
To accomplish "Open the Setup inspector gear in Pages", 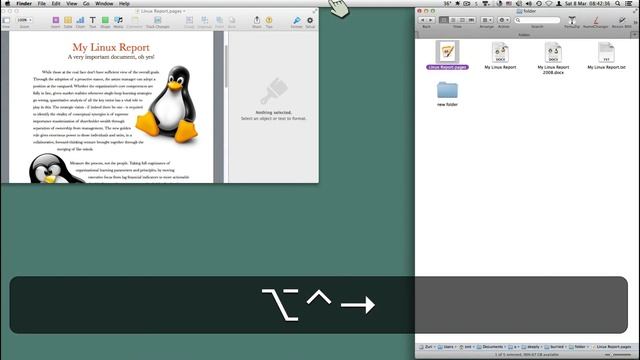I will click(x=310, y=22).
